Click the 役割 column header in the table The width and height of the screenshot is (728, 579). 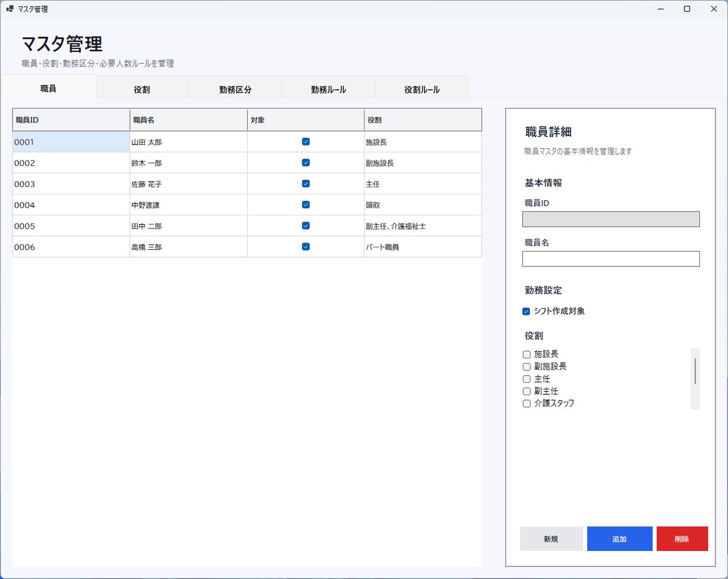click(423, 120)
